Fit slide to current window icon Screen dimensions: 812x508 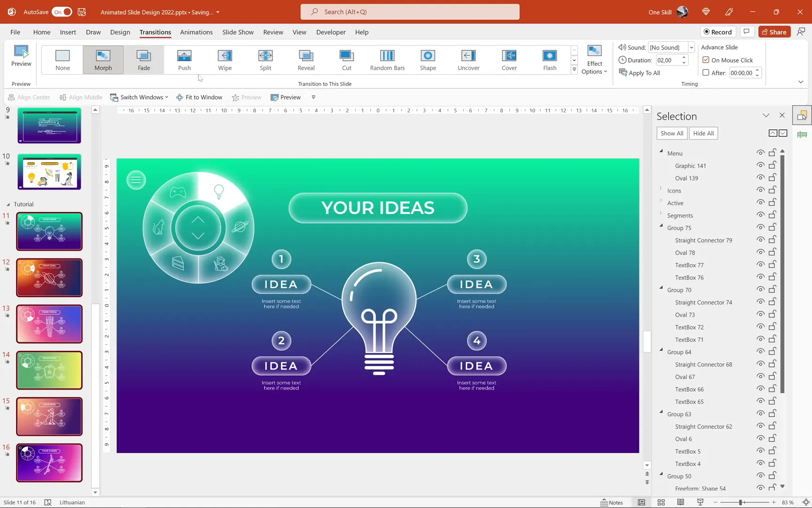[x=806, y=502]
